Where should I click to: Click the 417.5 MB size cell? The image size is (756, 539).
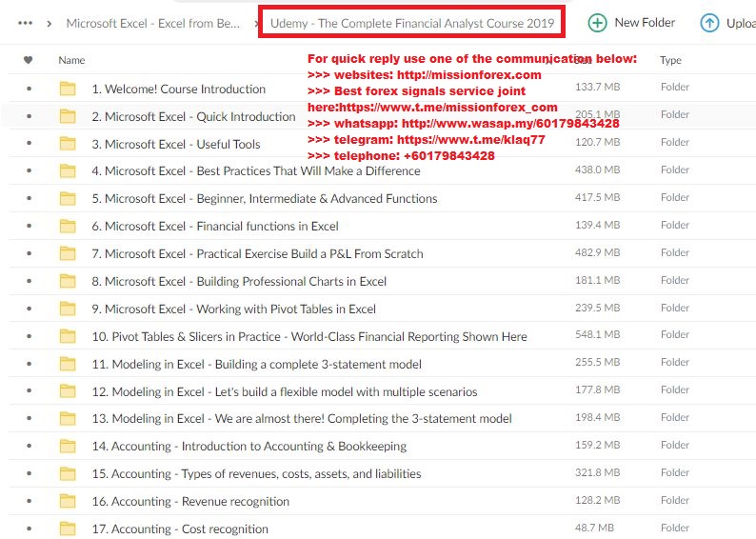tap(597, 197)
